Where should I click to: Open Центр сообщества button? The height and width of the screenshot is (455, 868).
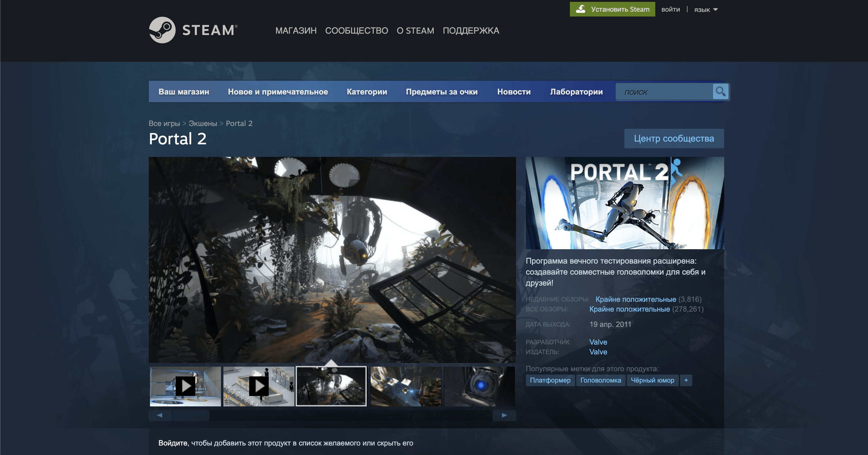(x=674, y=138)
